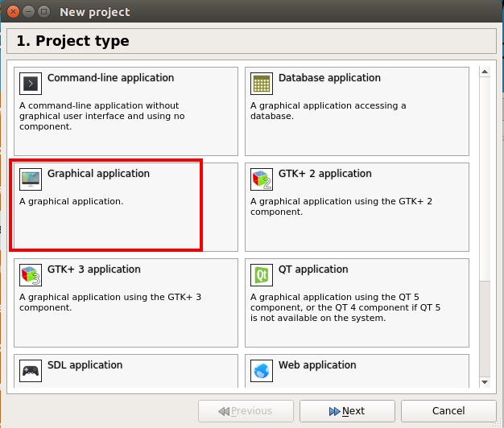This screenshot has height=428, width=504.
Task: Close the New project window
Action: [x=13, y=12]
